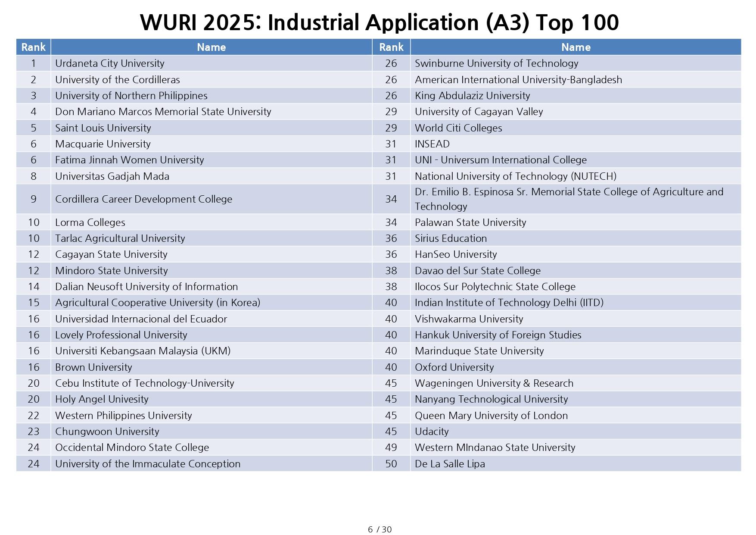This screenshot has height=535, width=756.
Task: Click rank 15 beside Agricultural Cooperative University
Action: (34, 303)
